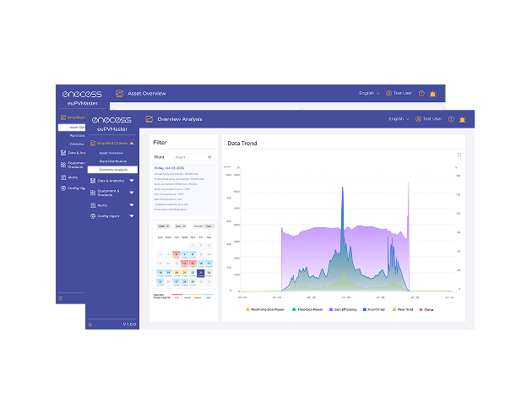Select the highlighted dark blue calendar date

coord(201,273)
